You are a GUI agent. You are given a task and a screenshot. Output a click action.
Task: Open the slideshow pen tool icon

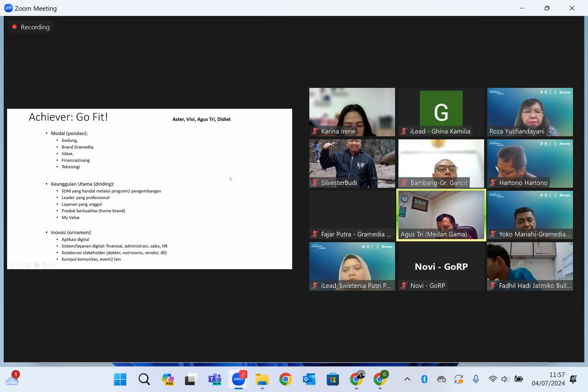pyautogui.click(x=28, y=265)
